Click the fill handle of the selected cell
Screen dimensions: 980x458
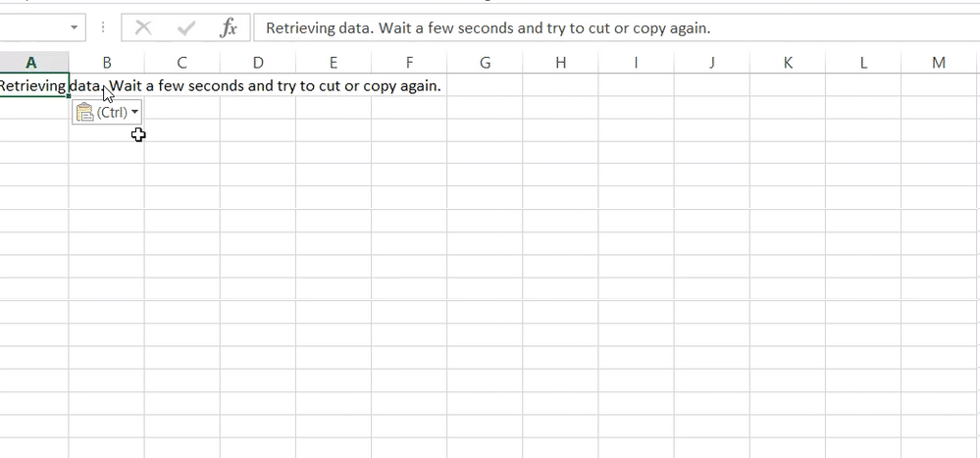coord(68,96)
